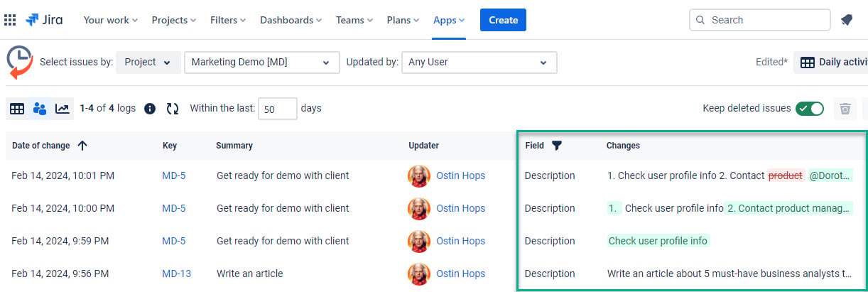868x292 pixels.
Task: Click the Create button
Action: coord(503,20)
